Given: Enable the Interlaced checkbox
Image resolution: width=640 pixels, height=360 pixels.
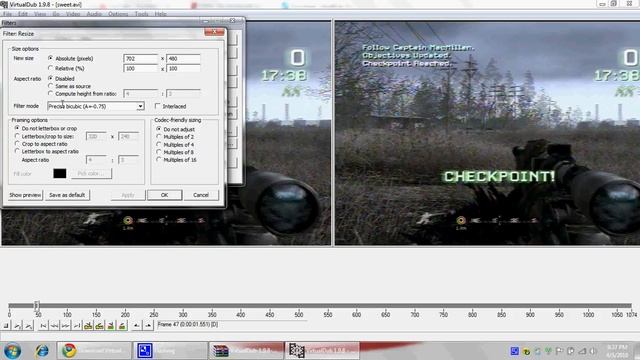Looking at the screenshot, I should [x=170, y=106].
